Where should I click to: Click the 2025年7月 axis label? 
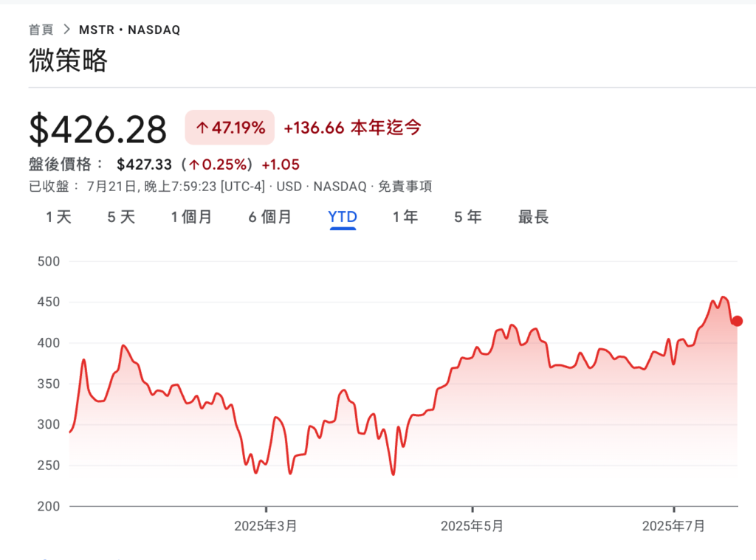point(674,526)
